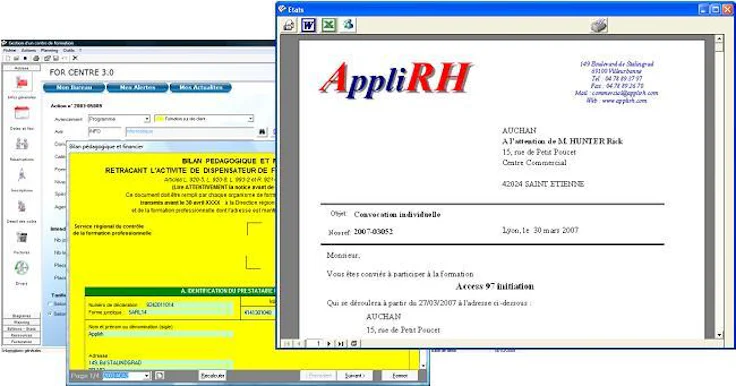The height and width of the screenshot is (386, 736).
Task: Click the X delete icon in For Centre toolbar
Action: (75, 58)
